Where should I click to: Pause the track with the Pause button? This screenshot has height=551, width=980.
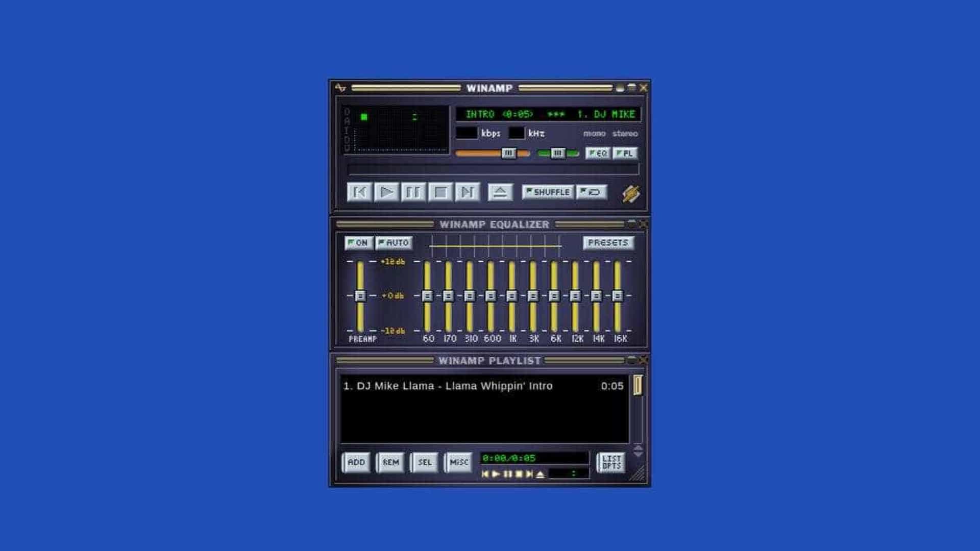413,192
